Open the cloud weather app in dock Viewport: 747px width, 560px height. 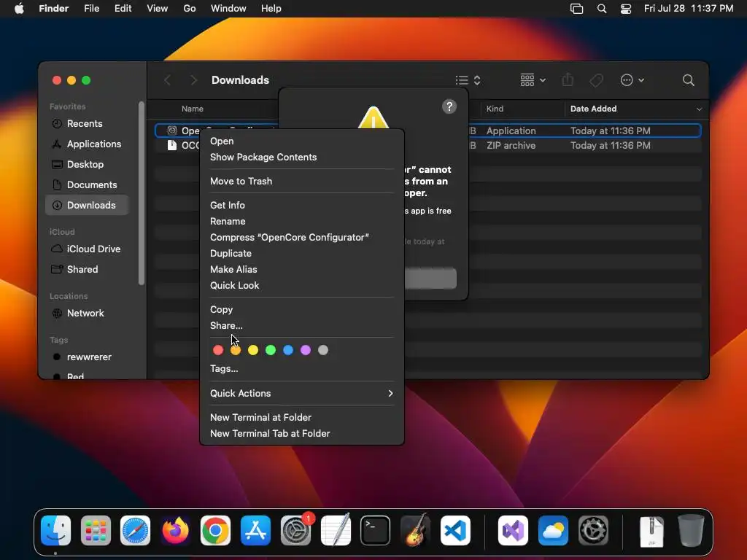point(553,531)
